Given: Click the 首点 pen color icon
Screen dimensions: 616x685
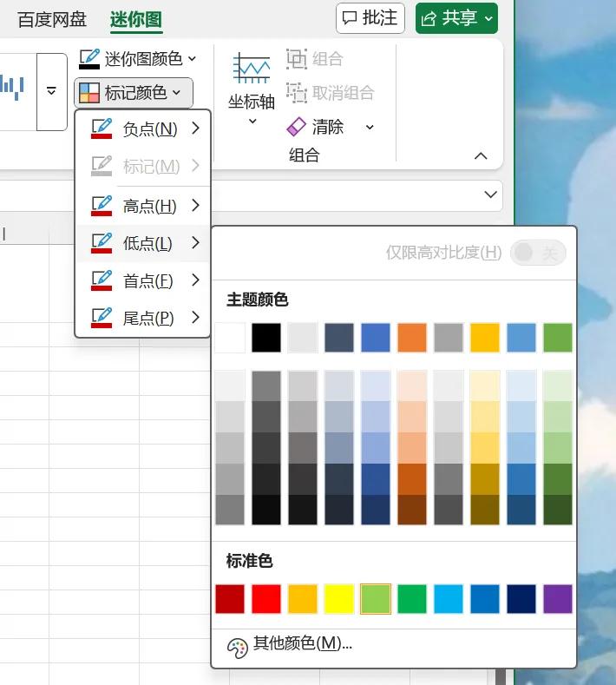Looking at the screenshot, I should (x=102, y=280).
